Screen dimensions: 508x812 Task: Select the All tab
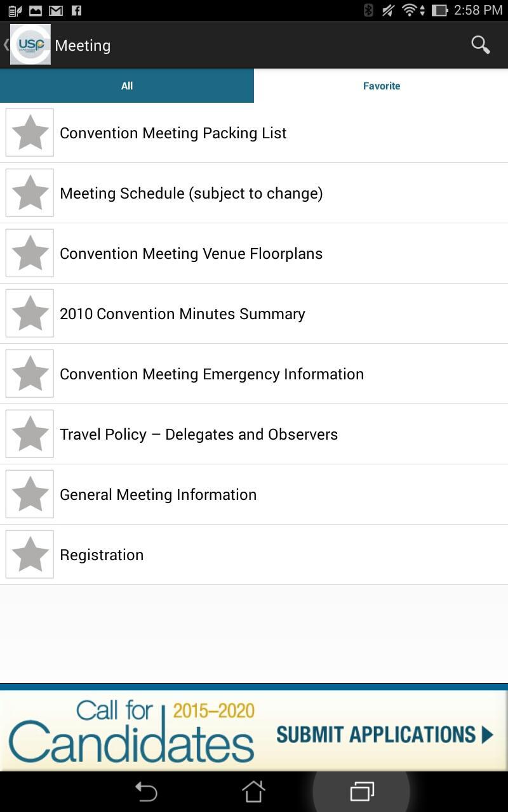[x=127, y=86]
